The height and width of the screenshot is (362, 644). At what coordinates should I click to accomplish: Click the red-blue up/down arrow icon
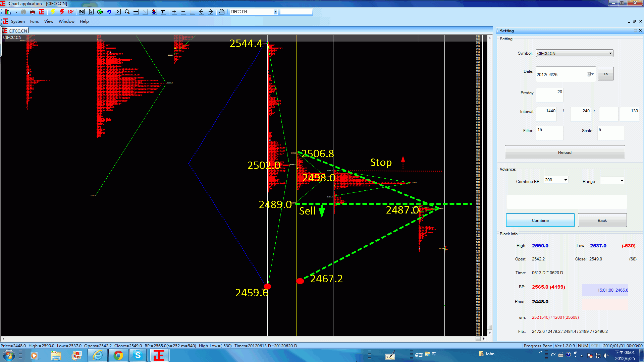pos(154,12)
